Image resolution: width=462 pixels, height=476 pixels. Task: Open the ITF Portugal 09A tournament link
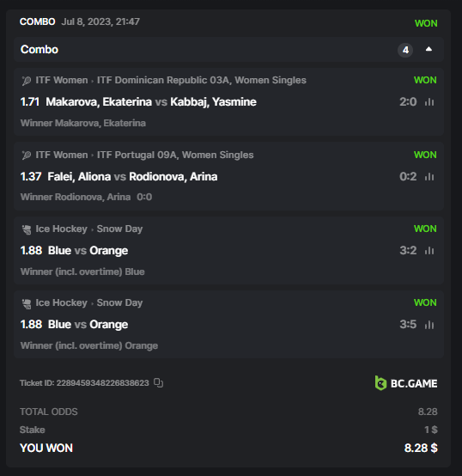tap(175, 155)
